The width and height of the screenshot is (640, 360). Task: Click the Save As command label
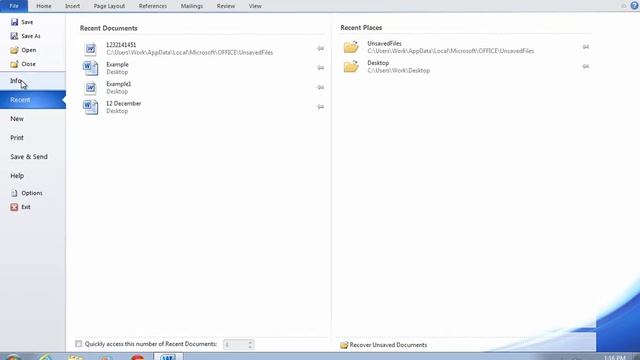(31, 36)
